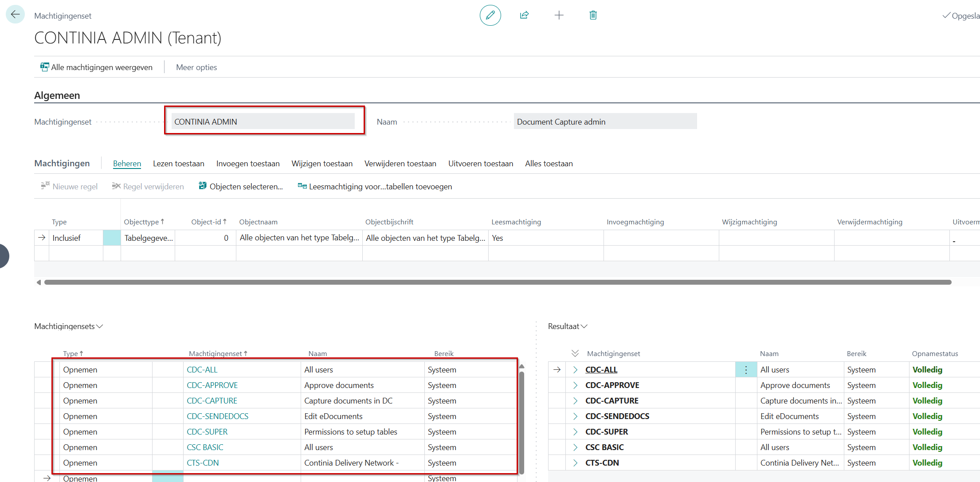980x482 pixels.
Task: Click the Machtigingenset input field
Action: pos(263,121)
